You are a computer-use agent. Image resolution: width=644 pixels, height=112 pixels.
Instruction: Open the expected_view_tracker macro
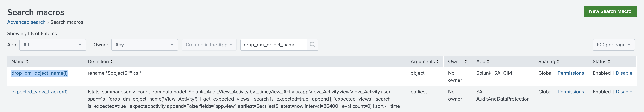(x=40, y=92)
